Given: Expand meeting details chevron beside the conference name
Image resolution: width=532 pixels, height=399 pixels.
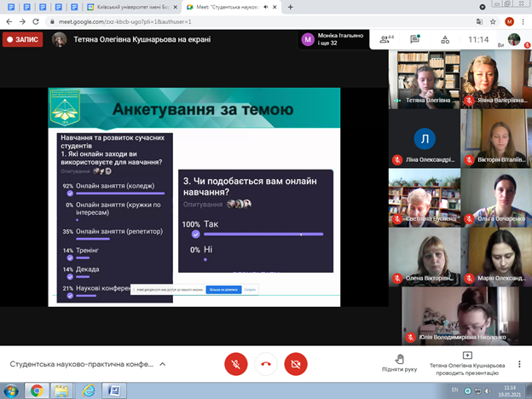Looking at the screenshot, I should tap(163, 364).
